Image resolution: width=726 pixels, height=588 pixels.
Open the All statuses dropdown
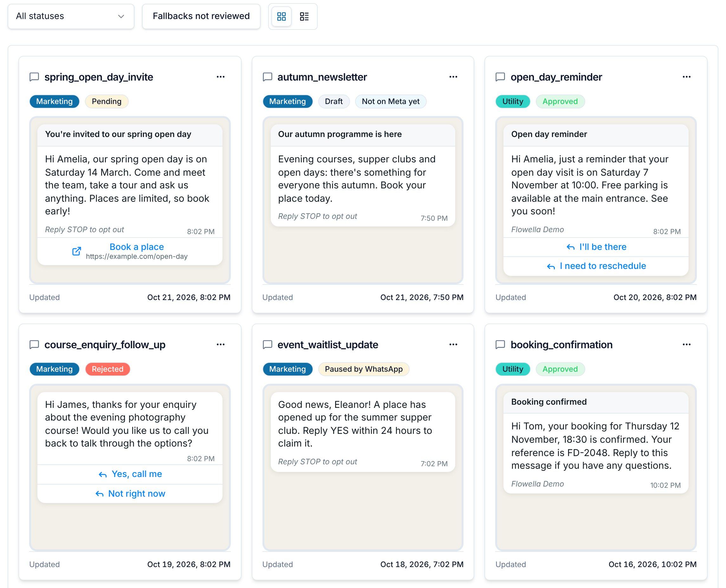[71, 16]
